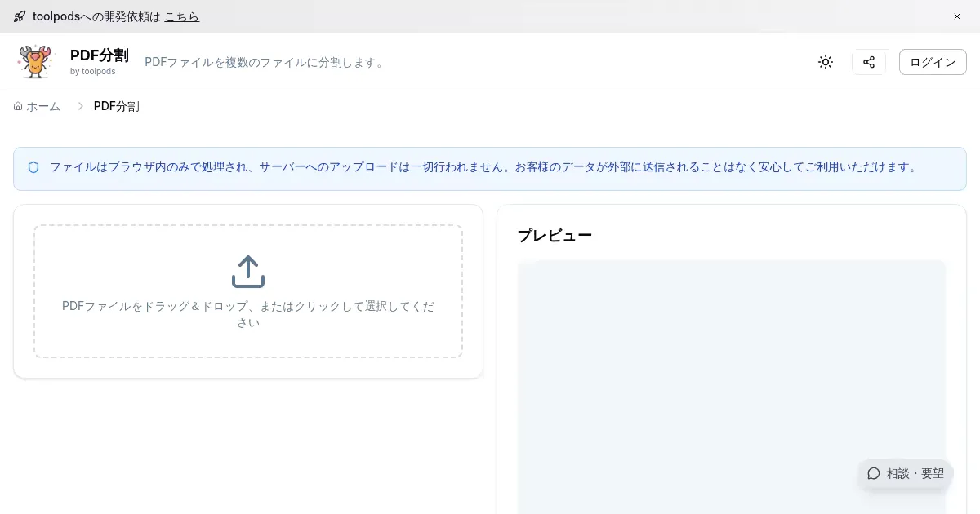Screen dimensions: 980x514
Task: Click the breadcrumb chevron separator
Action: (x=81, y=107)
